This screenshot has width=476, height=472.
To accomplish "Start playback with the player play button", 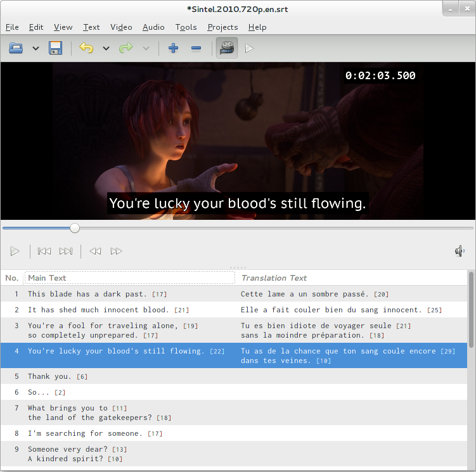I will tap(15, 252).
